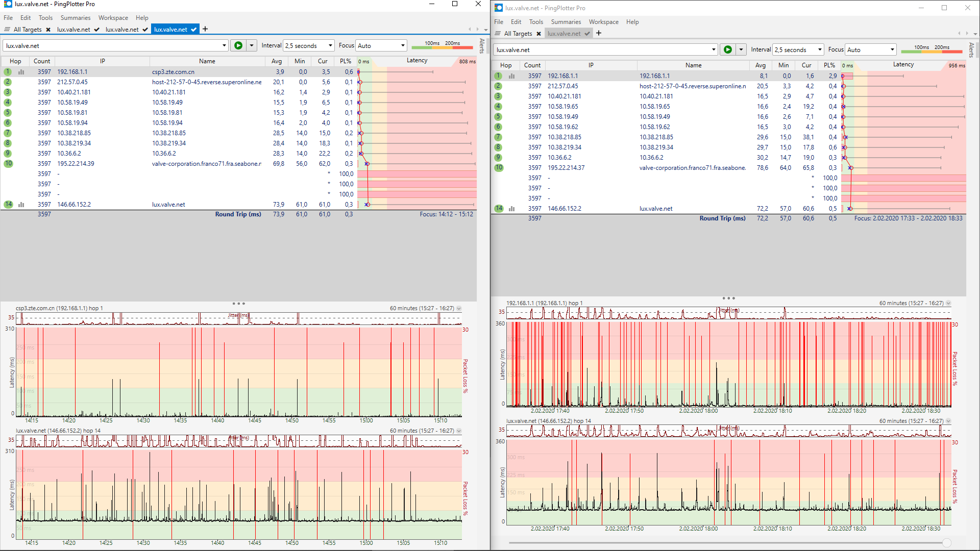This screenshot has width=980, height=551.
Task: Toggle hop 1 graph icon in left window
Action: tap(21, 72)
